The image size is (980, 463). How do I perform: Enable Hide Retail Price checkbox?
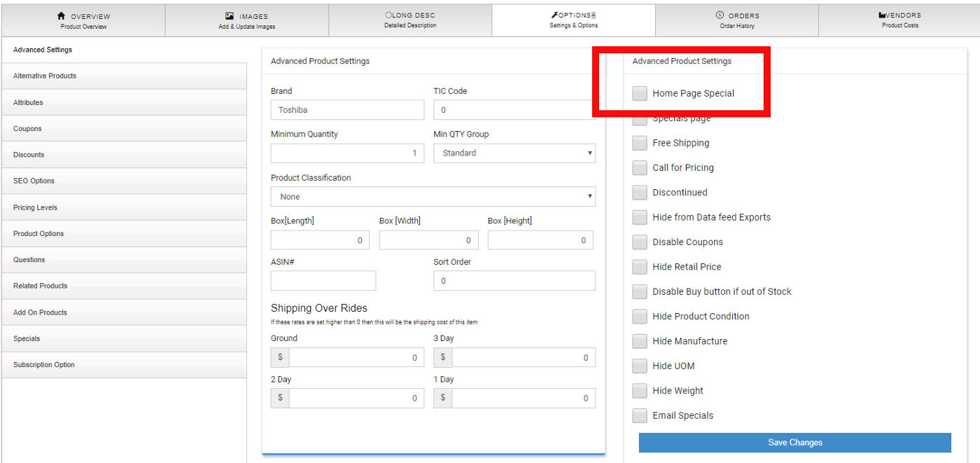640,267
